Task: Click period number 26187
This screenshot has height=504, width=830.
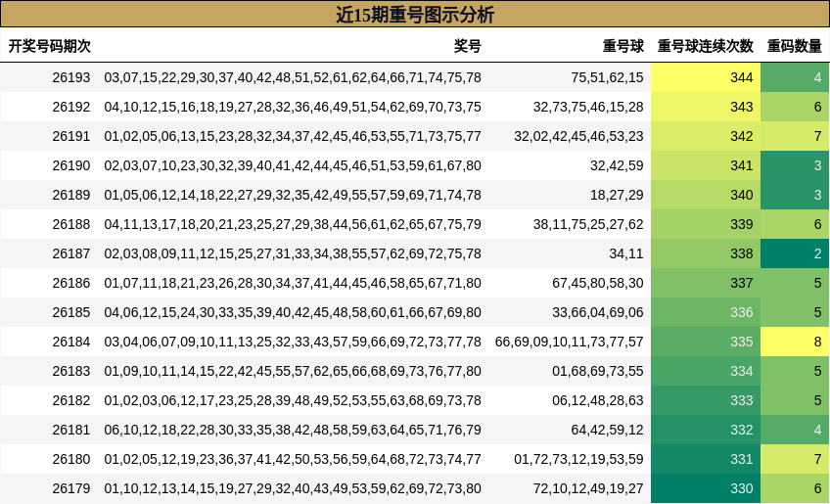Action: 71,253
